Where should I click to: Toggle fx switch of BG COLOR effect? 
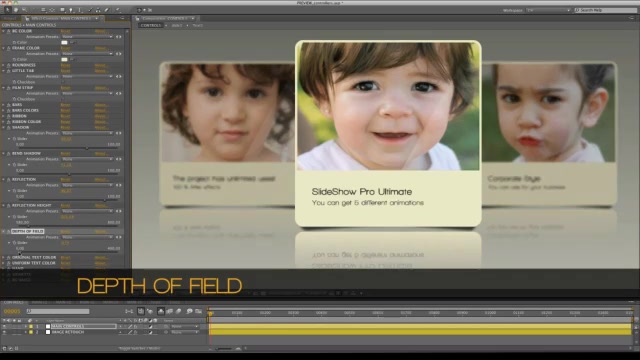[8, 31]
